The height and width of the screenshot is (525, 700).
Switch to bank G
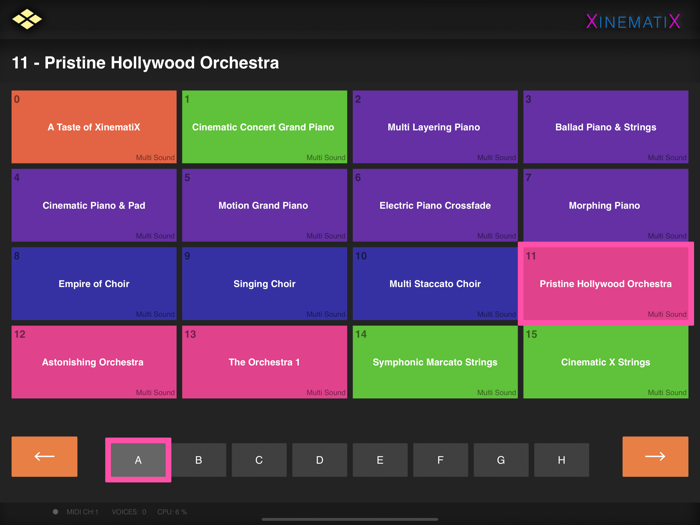point(501,460)
